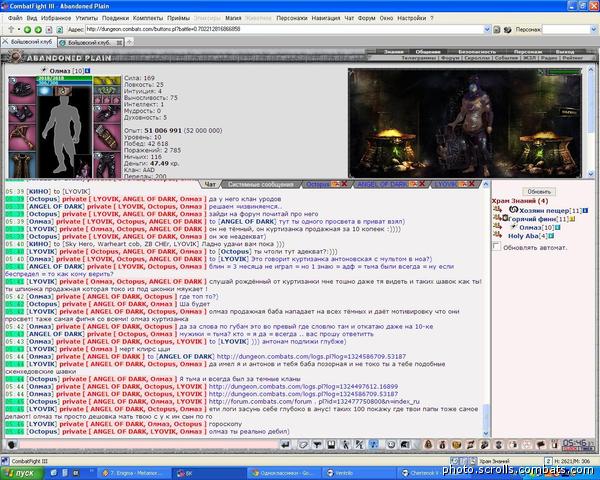
Task: Click the crossbow weapon equipment slot
Action: coord(22,137)
